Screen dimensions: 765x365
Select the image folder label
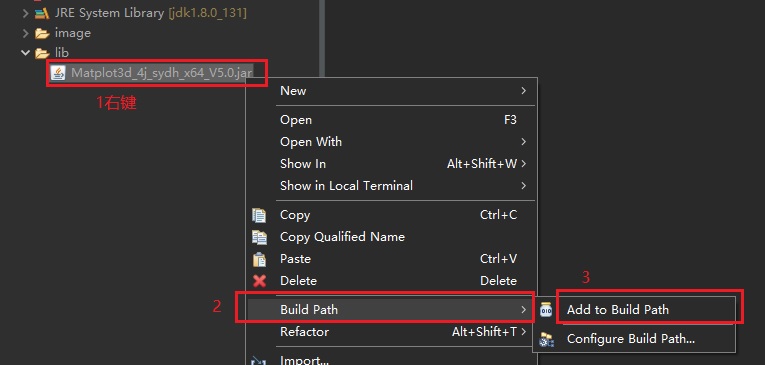(73, 33)
